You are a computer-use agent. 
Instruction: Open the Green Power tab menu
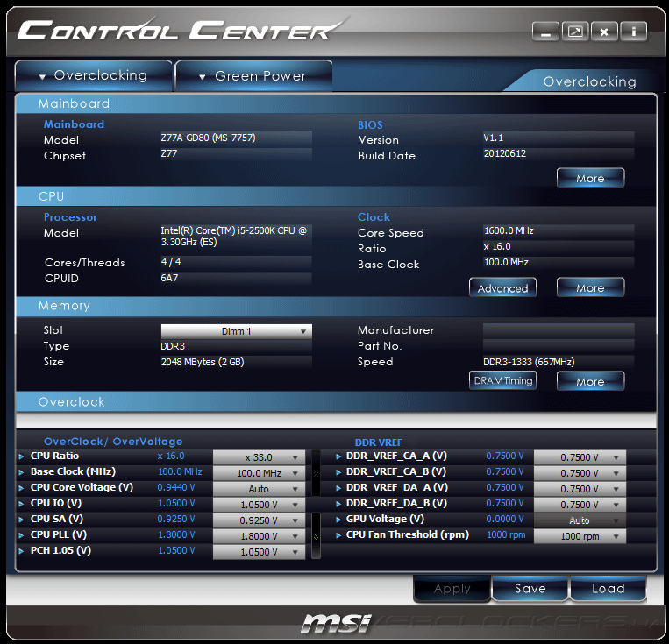[253, 75]
